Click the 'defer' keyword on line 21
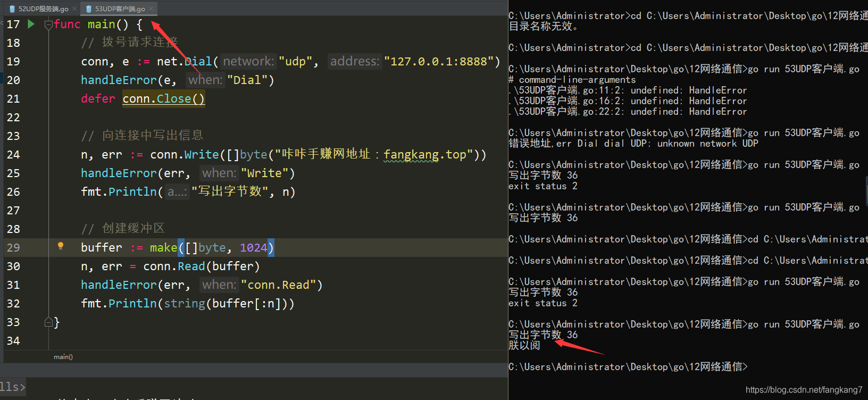Viewport: 868px width, 400px height. [98, 98]
